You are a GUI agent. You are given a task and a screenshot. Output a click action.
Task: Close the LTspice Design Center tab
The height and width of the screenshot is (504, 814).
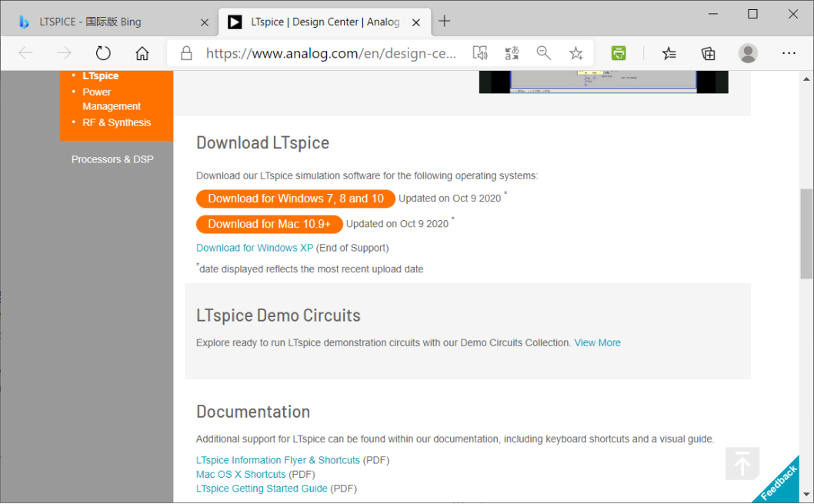[x=415, y=22]
